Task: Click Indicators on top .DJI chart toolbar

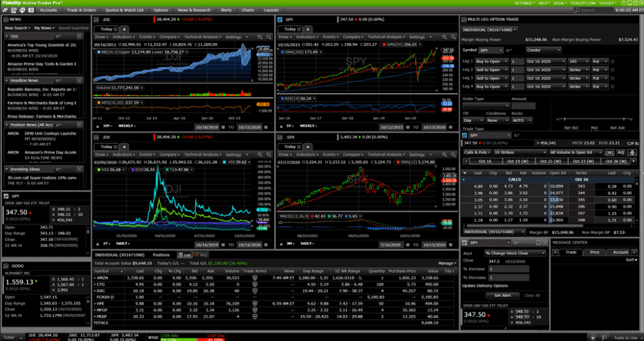Action: (123, 37)
